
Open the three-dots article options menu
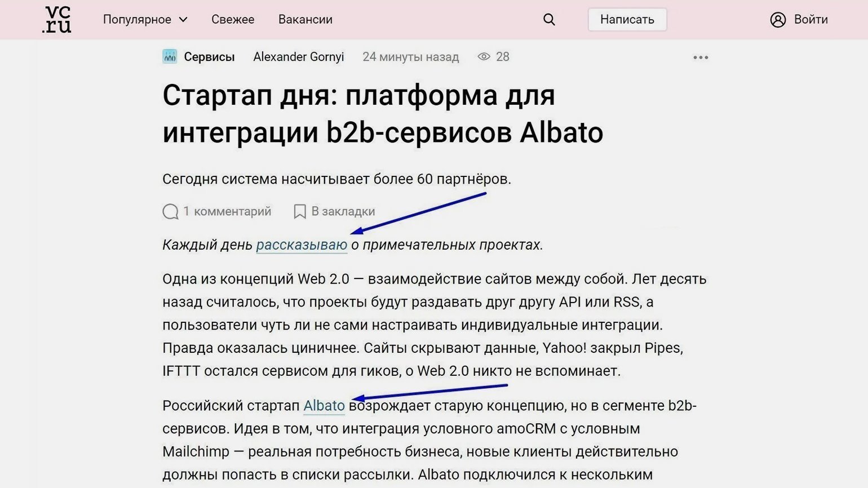(701, 57)
